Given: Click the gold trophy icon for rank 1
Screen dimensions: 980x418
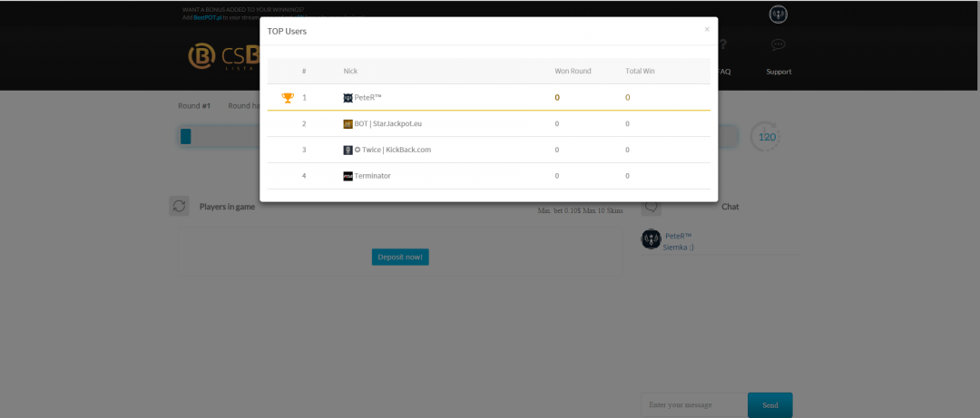Looking at the screenshot, I should coord(288,98).
